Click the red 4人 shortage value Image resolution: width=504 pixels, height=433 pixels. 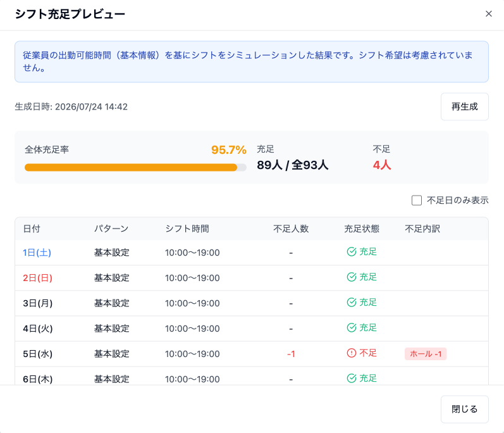382,165
